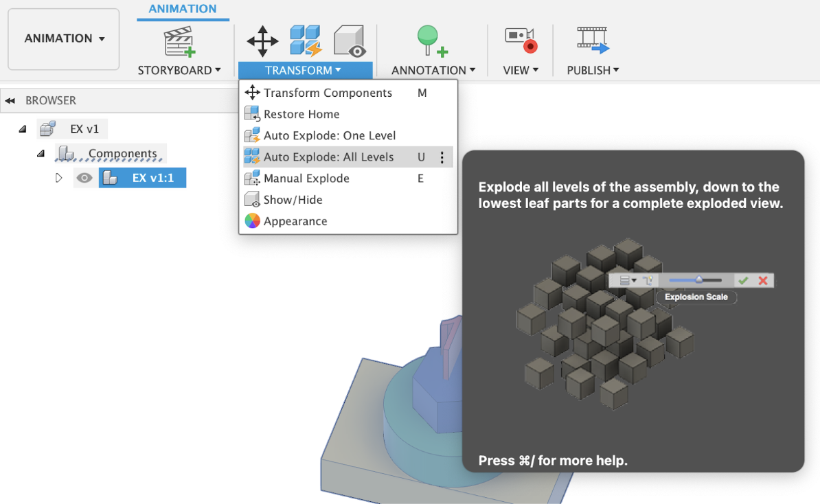Screen dimensions: 820x504
Task: Collapse the Browser panel with double arrows
Action: pyautogui.click(x=11, y=100)
